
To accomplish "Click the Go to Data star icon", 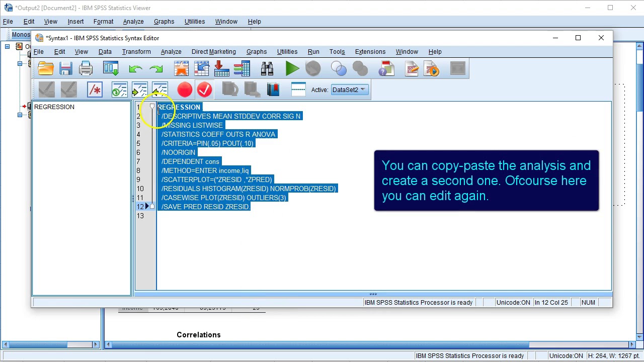I will coord(181,68).
